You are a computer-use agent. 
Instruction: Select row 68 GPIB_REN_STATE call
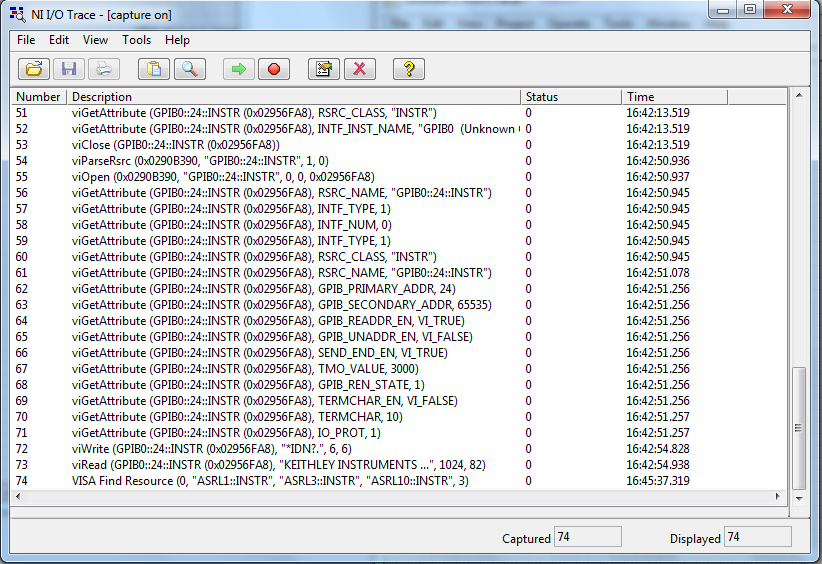pyautogui.click(x=398, y=385)
